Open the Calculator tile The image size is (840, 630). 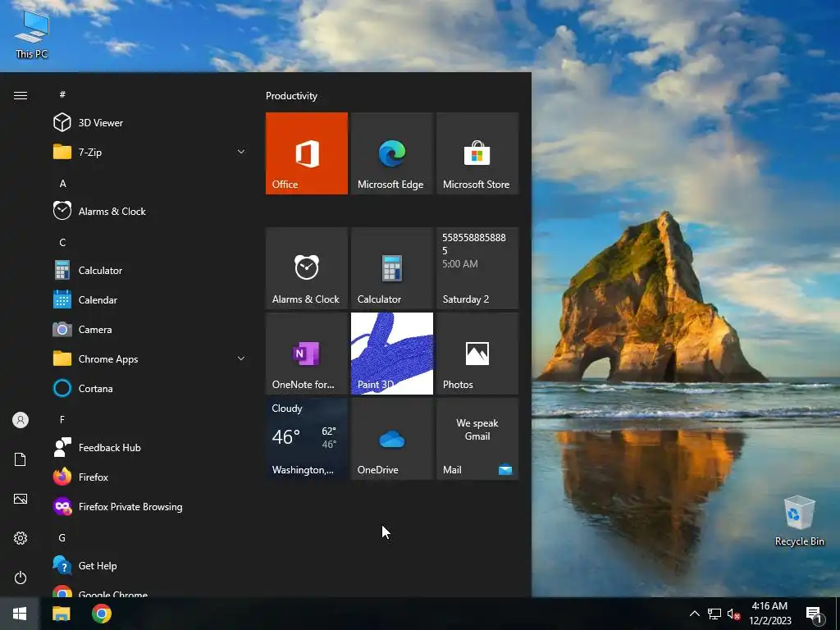[391, 268]
